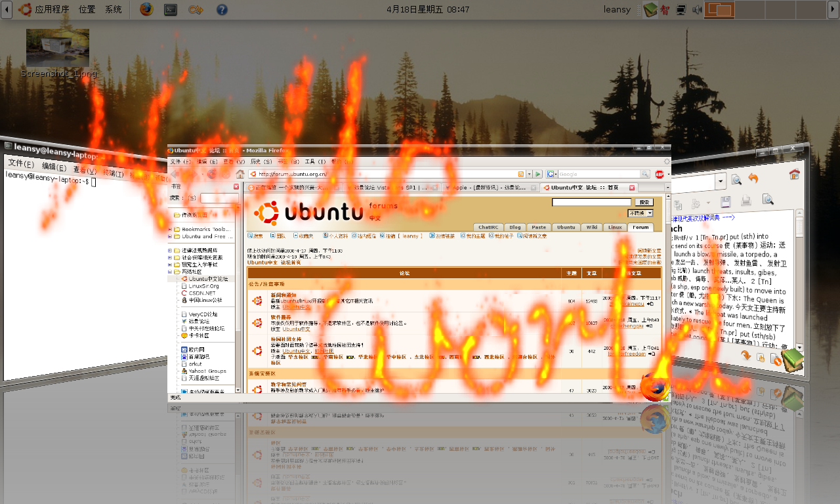The height and width of the screenshot is (504, 840).
Task: Open the StarDict dictionary tray icon
Action: (650, 9)
